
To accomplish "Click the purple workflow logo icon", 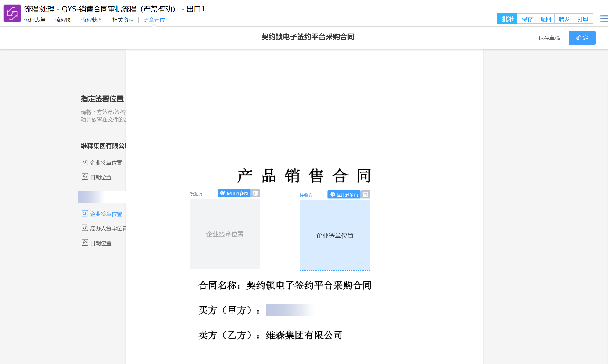I will [12, 13].
